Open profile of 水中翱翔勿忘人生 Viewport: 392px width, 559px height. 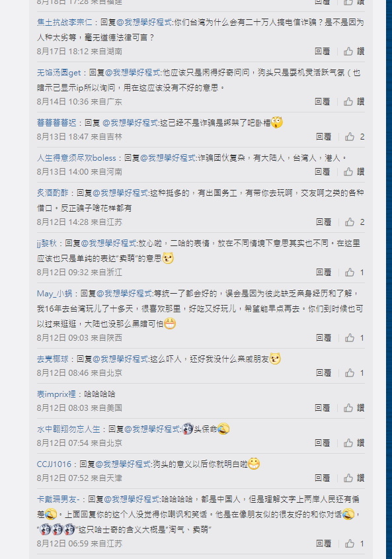click(69, 429)
